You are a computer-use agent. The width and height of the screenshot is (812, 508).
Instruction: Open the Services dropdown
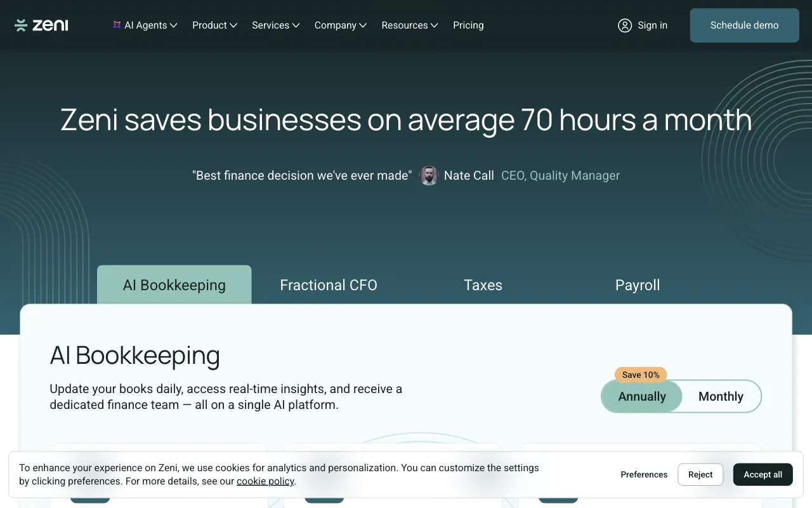[275, 25]
